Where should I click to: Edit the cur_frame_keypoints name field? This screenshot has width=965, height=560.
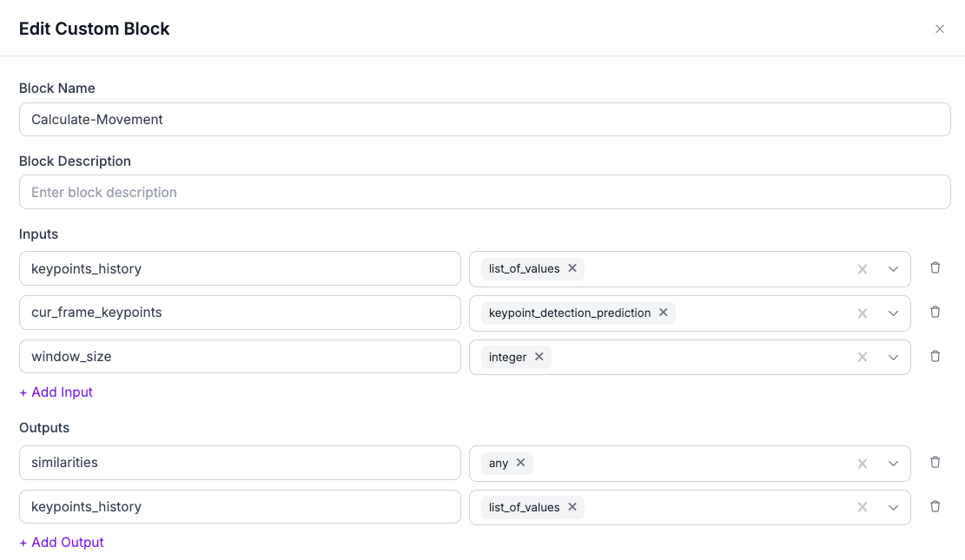(x=240, y=313)
